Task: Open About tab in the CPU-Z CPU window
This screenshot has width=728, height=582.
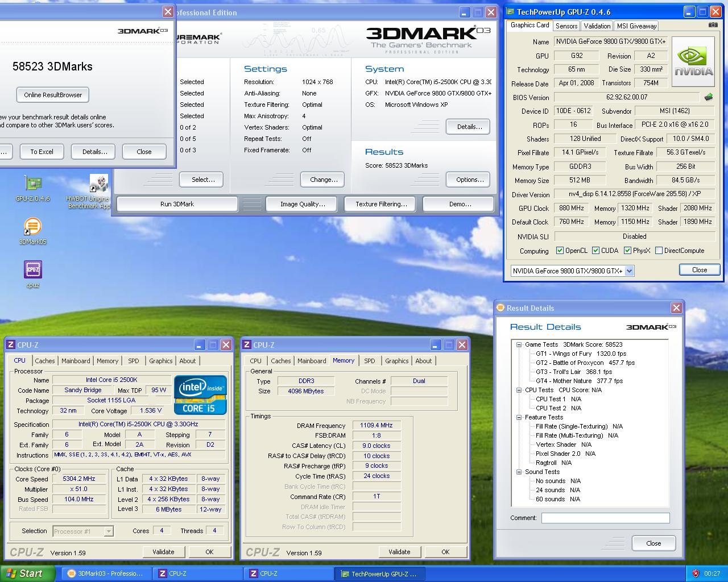Action: 187,361
